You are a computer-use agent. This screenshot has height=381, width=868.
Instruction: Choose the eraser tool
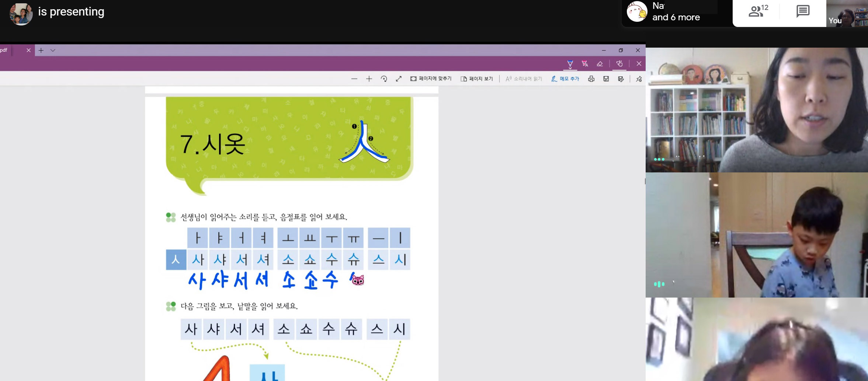[x=600, y=64]
